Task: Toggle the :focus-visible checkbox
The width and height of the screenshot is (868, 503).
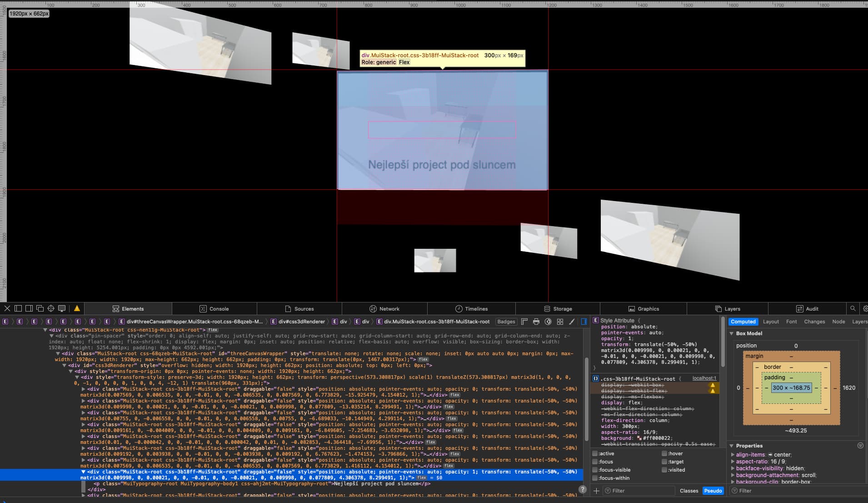Action: coord(596,470)
